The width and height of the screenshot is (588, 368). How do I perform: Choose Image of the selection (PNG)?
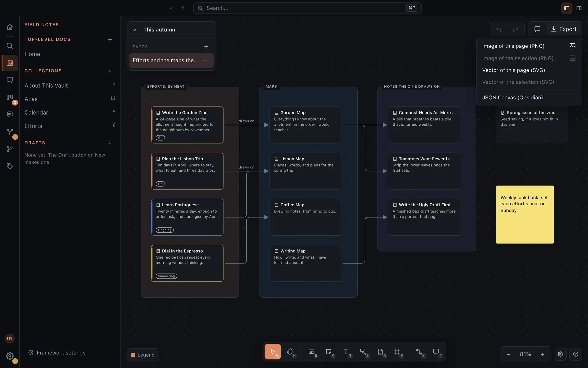pos(529,58)
